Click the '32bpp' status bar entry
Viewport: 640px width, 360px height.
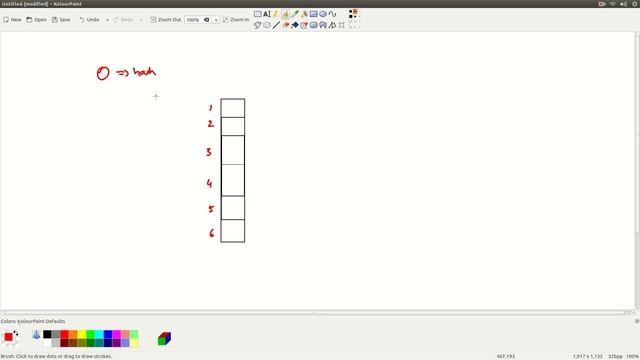point(615,356)
